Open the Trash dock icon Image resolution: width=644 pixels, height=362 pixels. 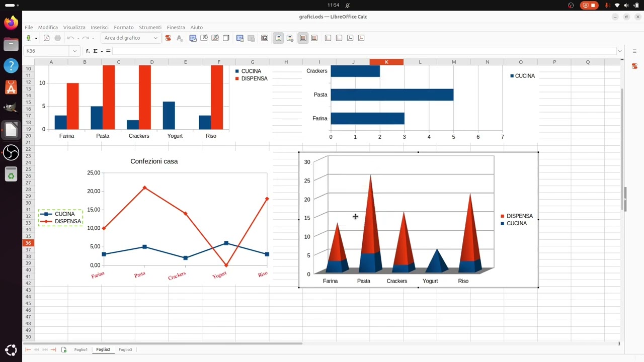pos(11,174)
